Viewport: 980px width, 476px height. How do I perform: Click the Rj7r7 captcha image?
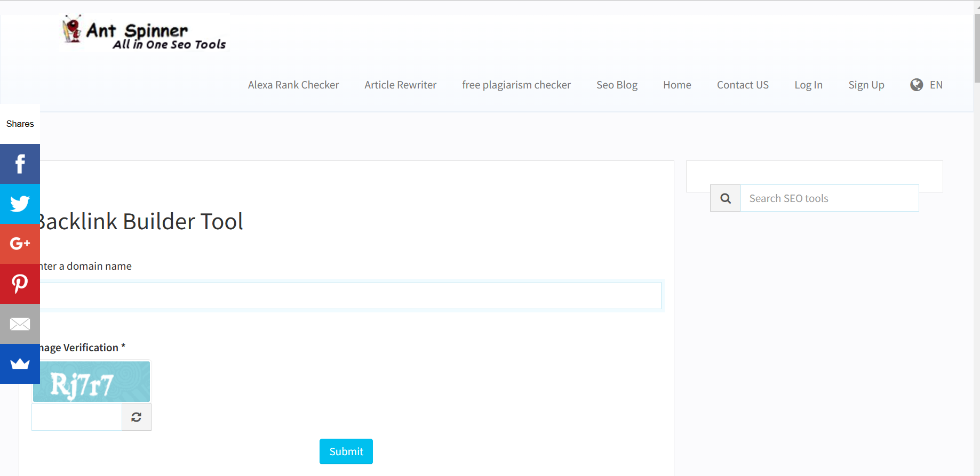(x=91, y=382)
